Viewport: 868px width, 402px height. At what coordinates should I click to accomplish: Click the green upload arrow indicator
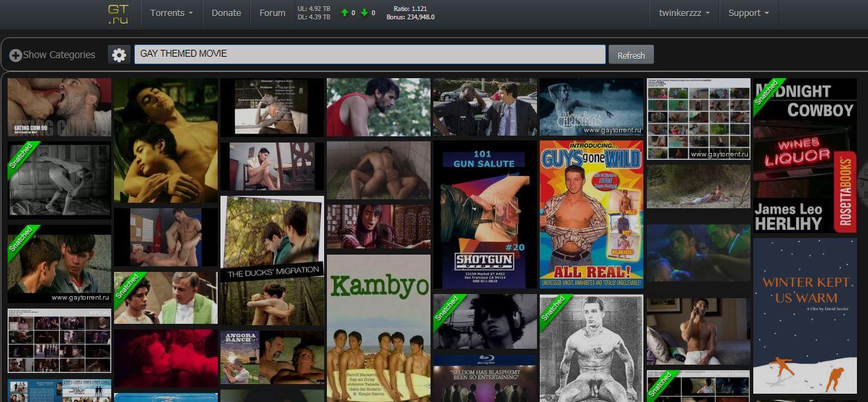pos(344,13)
